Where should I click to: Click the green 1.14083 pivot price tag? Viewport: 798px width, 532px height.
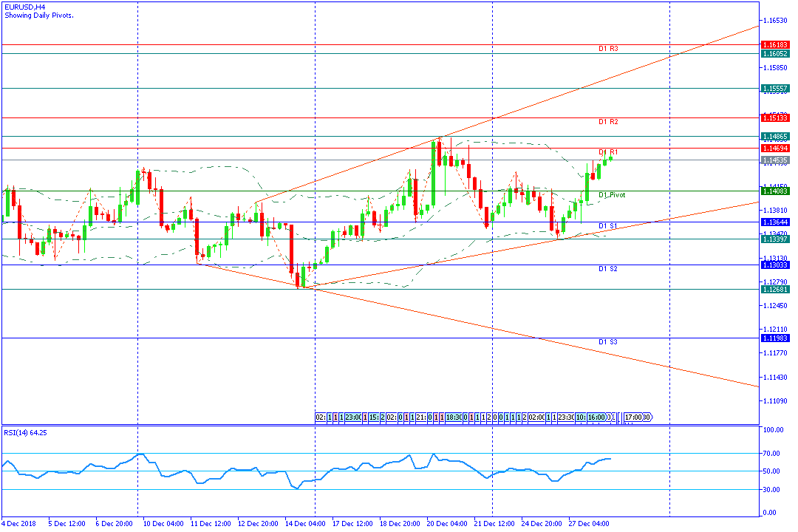pos(776,191)
